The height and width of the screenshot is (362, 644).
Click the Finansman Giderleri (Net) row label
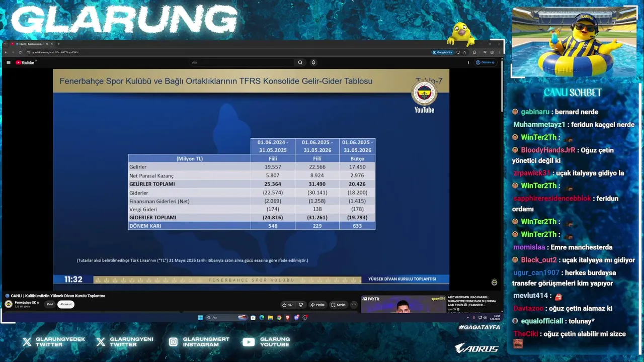pyautogui.click(x=159, y=201)
